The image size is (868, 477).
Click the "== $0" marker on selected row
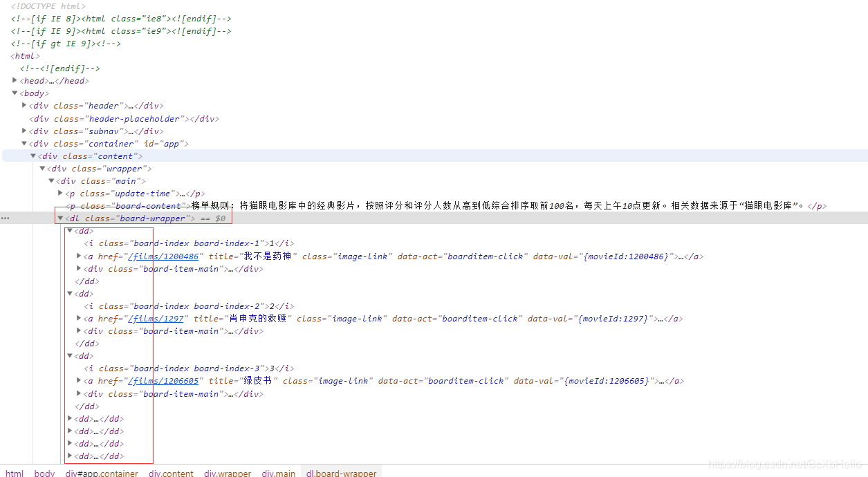click(x=213, y=218)
